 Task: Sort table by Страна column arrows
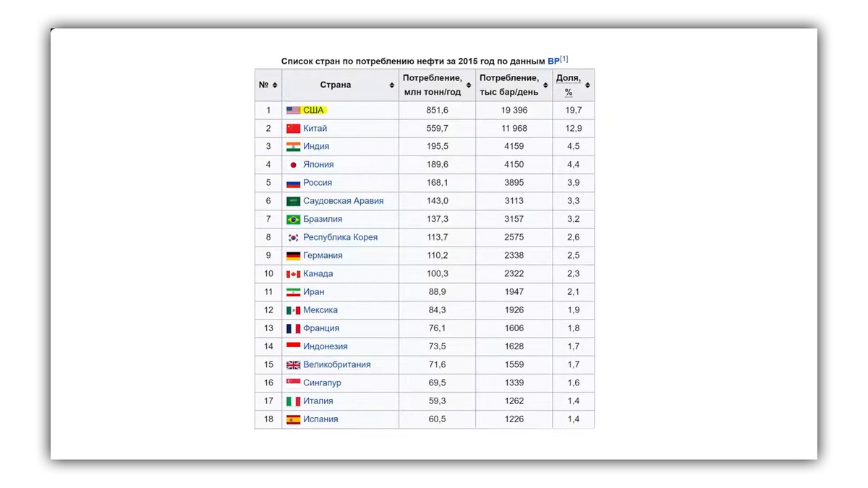(x=392, y=85)
